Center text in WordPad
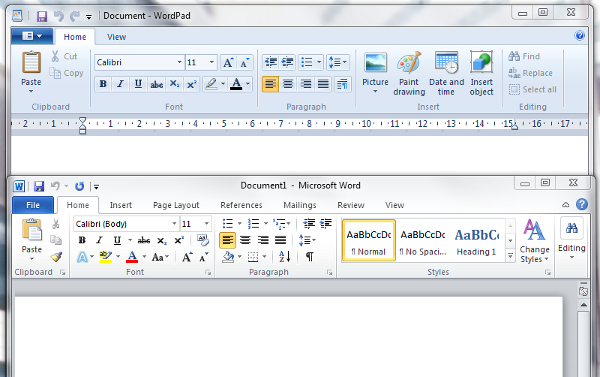 point(288,84)
